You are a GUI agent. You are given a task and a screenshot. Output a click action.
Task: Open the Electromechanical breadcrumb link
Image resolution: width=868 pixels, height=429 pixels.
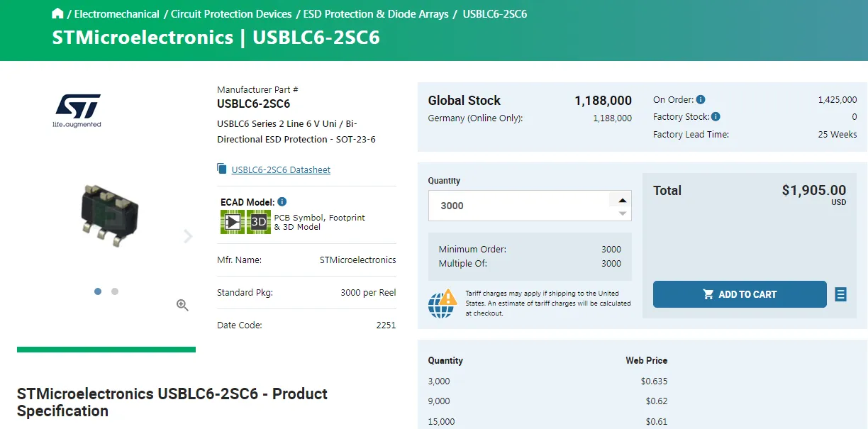click(116, 14)
